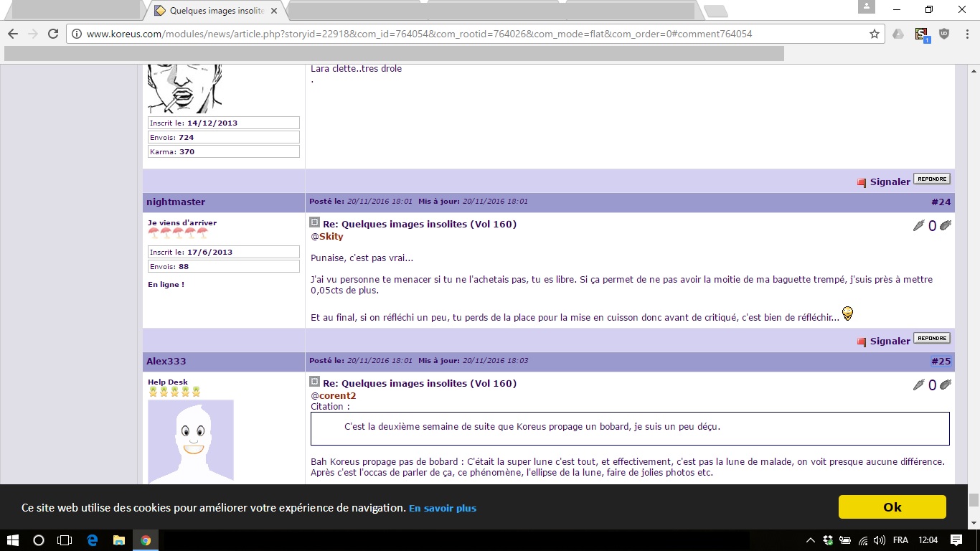The width and height of the screenshot is (980, 551).
Task: Upvote nightmaster's comment with the carrot icon
Action: (918, 226)
